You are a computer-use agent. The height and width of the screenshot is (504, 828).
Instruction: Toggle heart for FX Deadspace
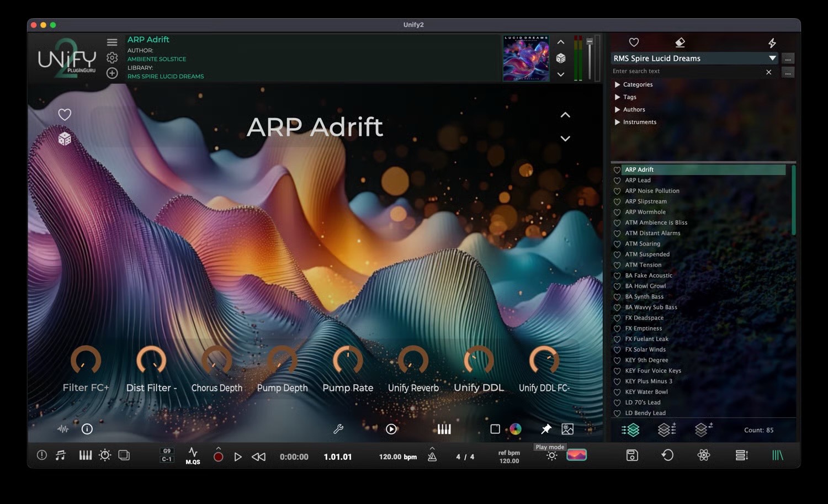point(617,318)
